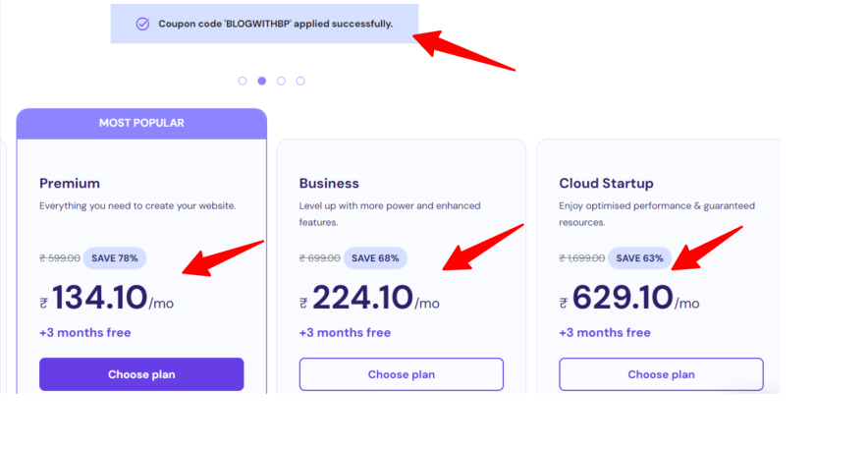Image resolution: width=868 pixels, height=453 pixels.
Task: Click the Save 78% badge
Action: pyautogui.click(x=115, y=258)
